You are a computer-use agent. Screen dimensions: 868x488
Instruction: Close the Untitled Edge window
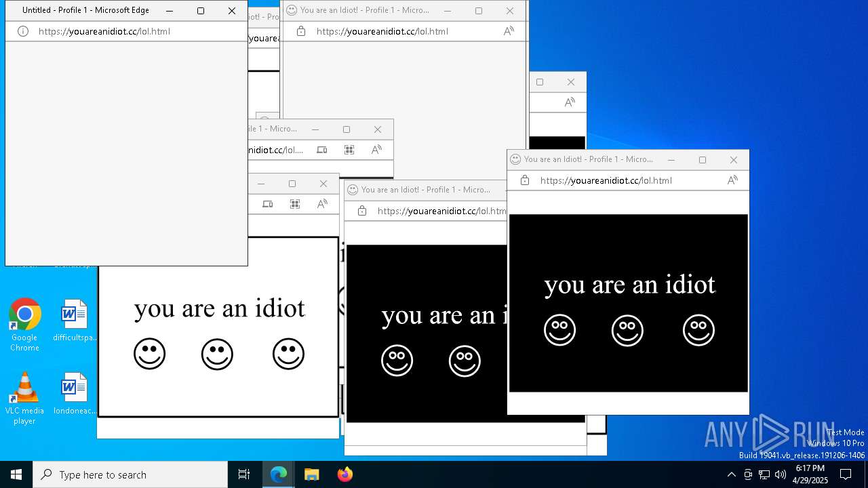[232, 11]
